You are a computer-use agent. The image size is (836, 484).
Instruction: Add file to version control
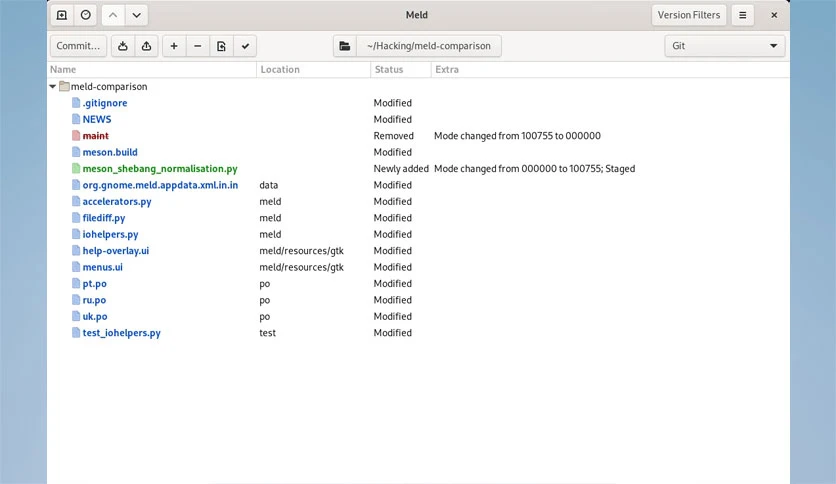[x=174, y=46]
